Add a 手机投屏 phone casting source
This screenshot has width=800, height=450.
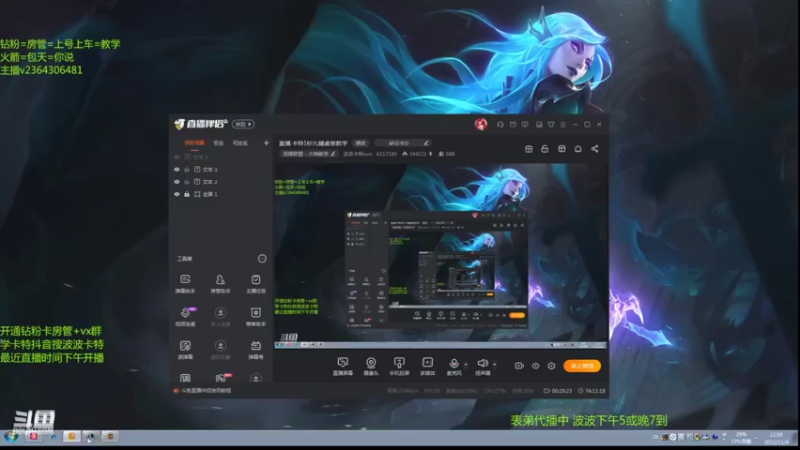click(399, 366)
